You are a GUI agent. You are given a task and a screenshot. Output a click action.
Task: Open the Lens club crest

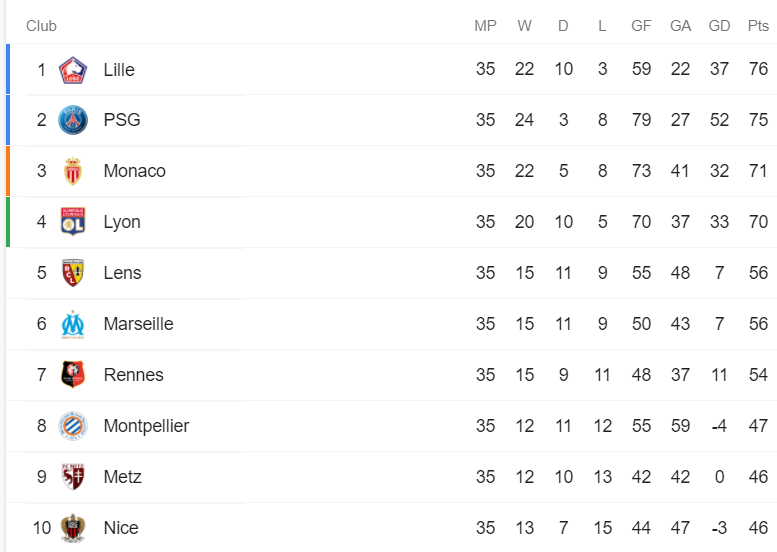(73, 273)
